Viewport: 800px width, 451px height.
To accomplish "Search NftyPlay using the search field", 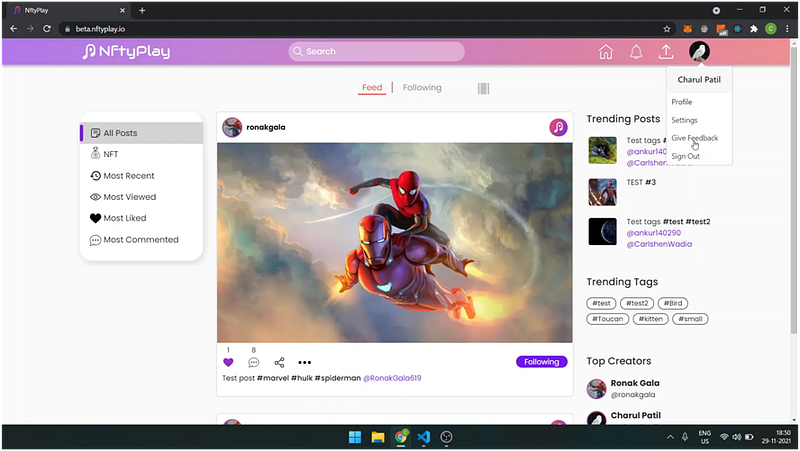I will pyautogui.click(x=377, y=52).
